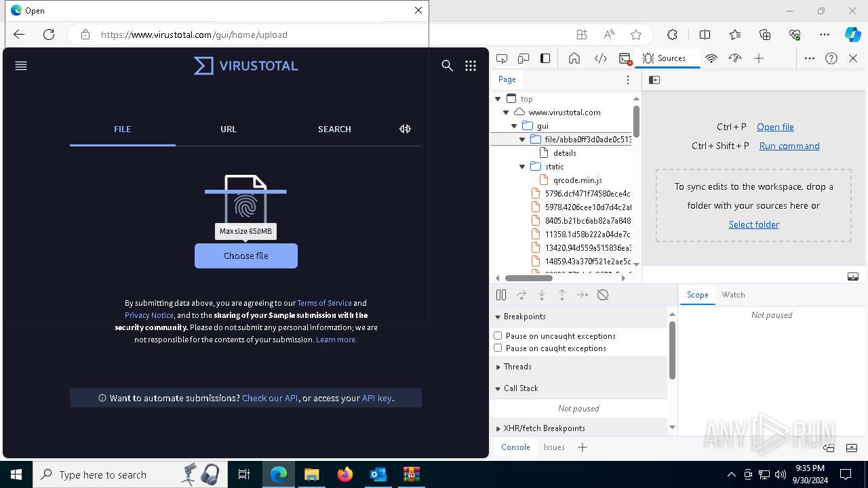Open qrcode.min.js in the file tree
The image size is (868, 488).
click(577, 180)
